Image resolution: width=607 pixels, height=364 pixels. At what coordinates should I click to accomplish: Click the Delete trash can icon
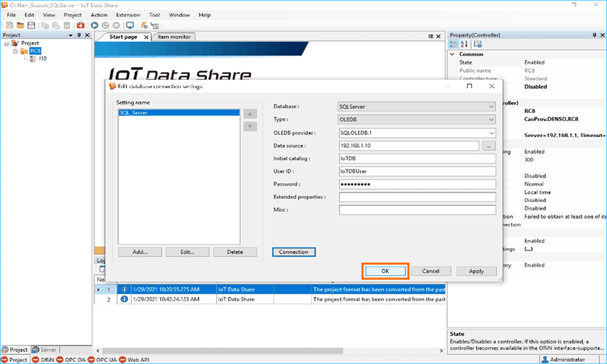click(67, 25)
